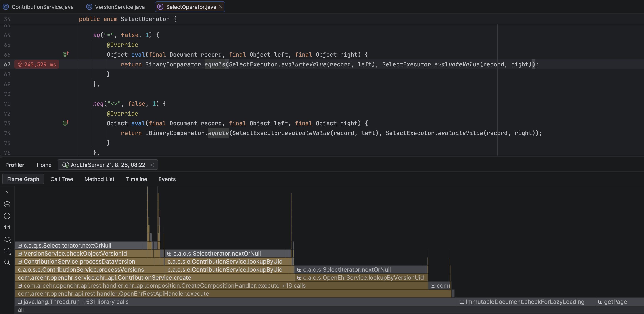Viewport: 644px width, 314px height.
Task: Zoom out of the flame graph
Action: [7, 216]
